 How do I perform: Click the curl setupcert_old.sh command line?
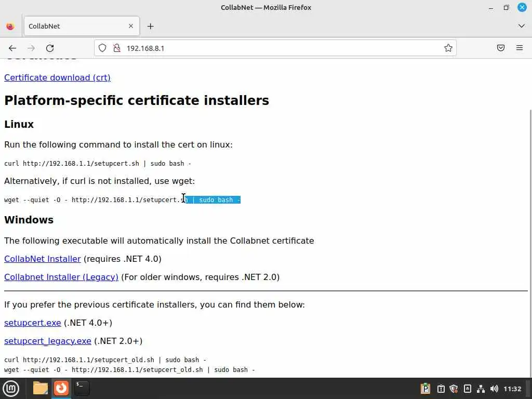(105, 360)
